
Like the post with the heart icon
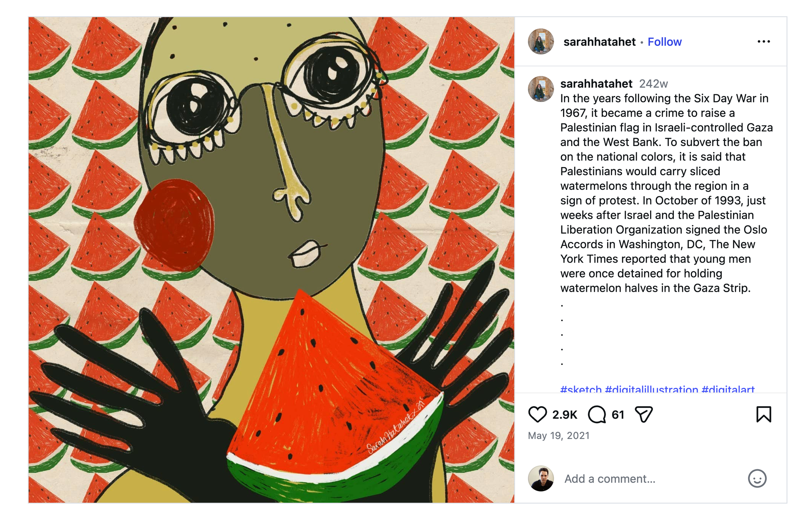(538, 414)
